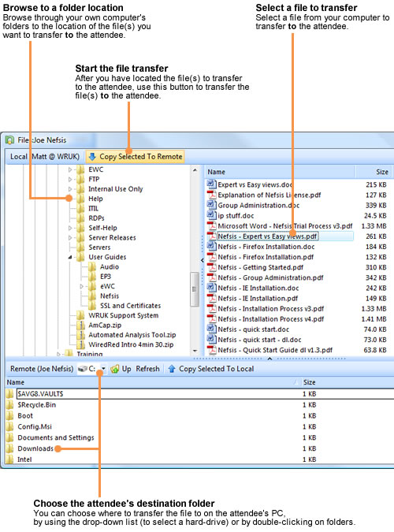Open the remote C: drive dropdown
The height and width of the screenshot is (532, 394).
pos(103,369)
